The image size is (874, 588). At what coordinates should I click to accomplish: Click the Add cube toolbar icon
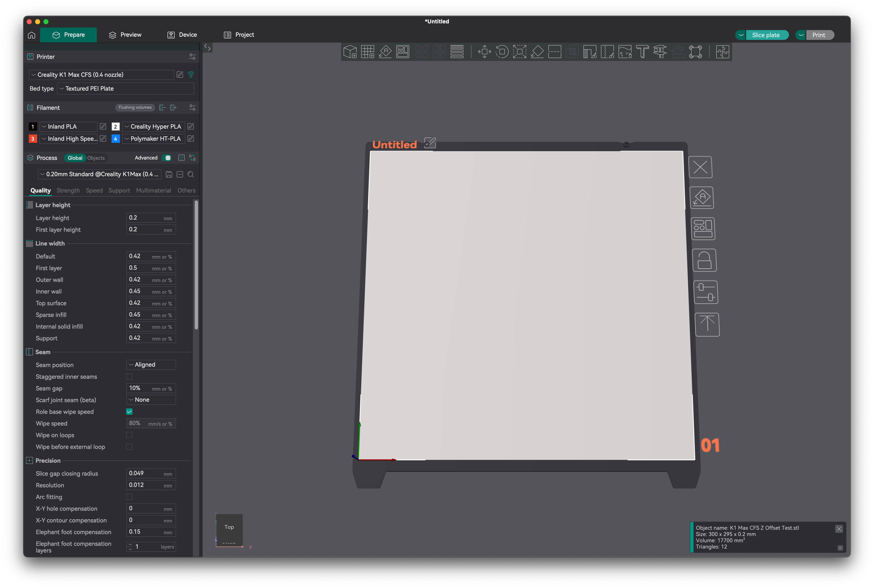coord(350,52)
